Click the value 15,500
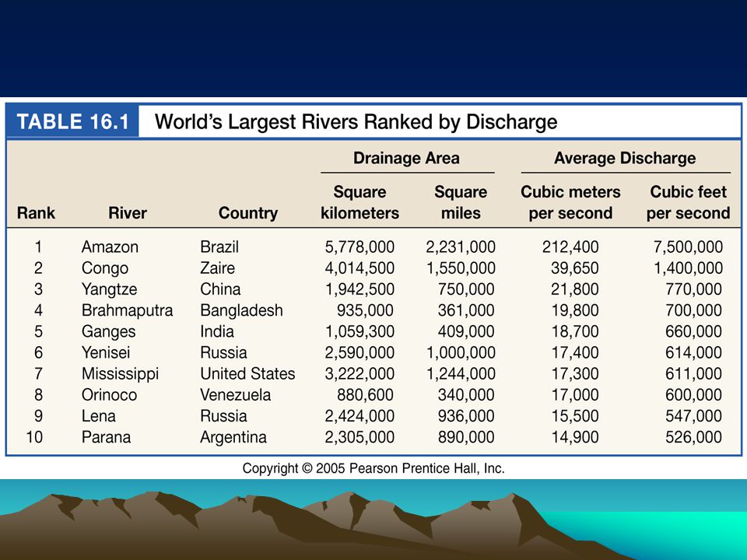The width and height of the screenshot is (747, 560). point(575,416)
